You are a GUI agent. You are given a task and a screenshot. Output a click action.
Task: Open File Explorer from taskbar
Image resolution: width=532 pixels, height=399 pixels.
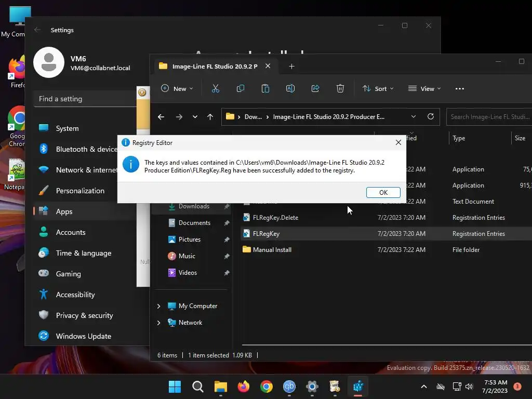pos(220,387)
